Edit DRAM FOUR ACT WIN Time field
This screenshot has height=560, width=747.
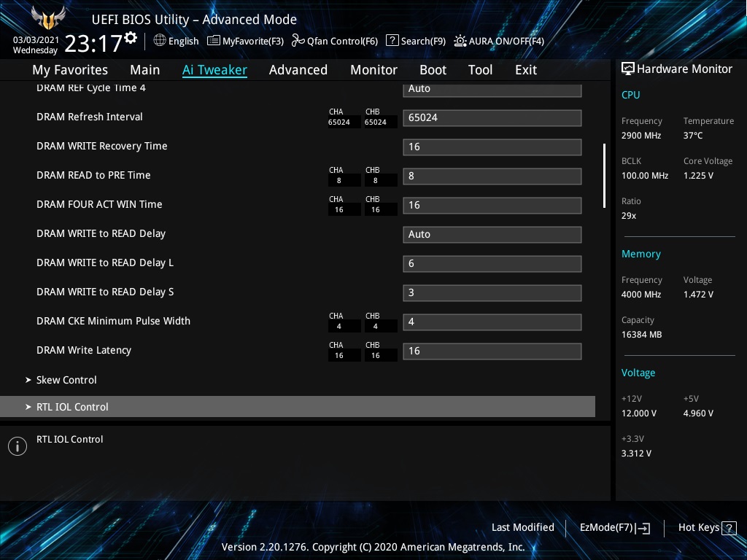(492, 205)
